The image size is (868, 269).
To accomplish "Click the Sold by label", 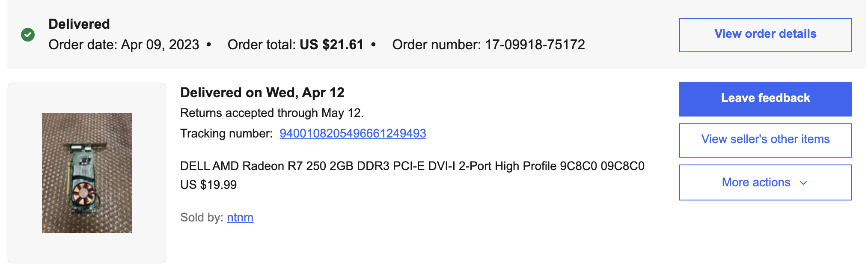I will tap(202, 218).
